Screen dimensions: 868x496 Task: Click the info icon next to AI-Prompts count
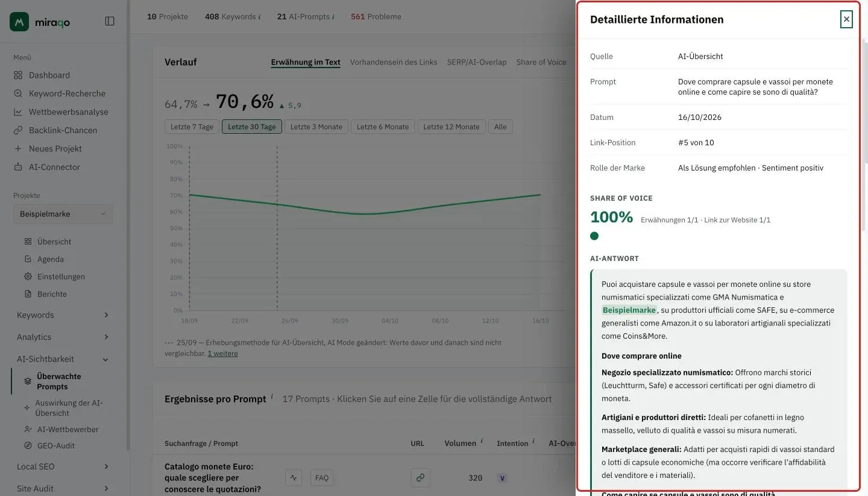click(333, 17)
